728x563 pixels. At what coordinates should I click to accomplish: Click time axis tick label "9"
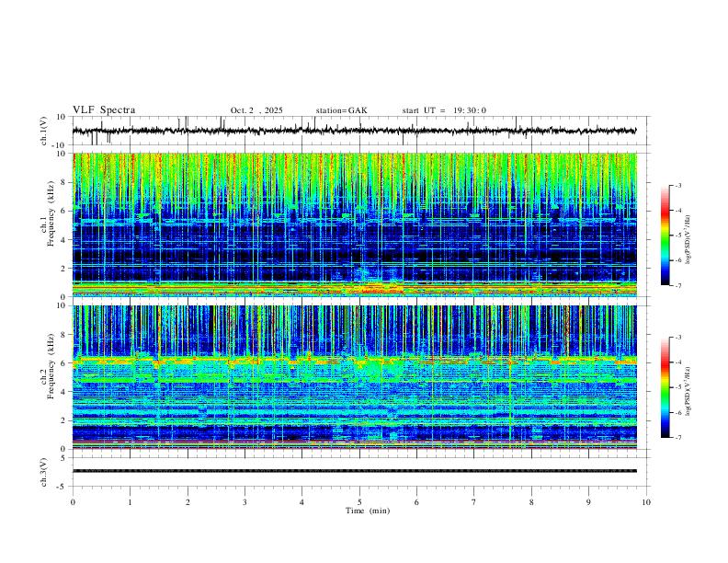click(588, 502)
